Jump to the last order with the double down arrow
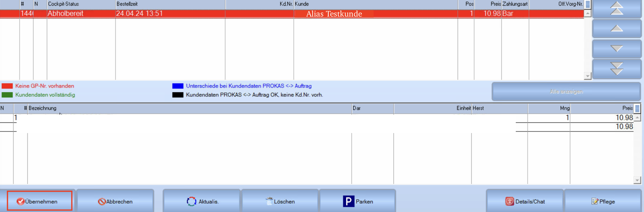The width and height of the screenshot is (644, 212). (617, 69)
